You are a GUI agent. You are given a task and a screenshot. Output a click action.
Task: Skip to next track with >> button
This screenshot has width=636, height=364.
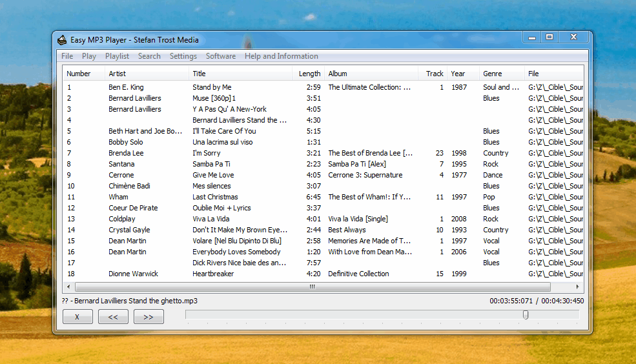[x=149, y=317]
